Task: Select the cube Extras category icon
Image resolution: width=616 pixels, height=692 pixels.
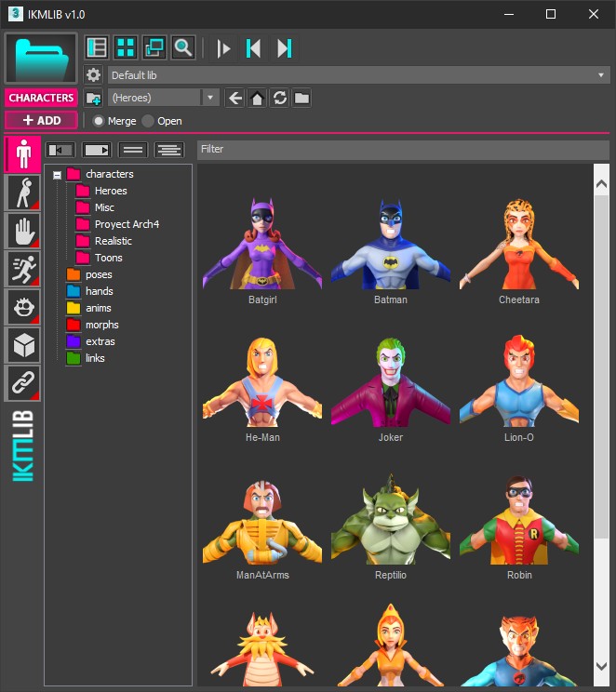Action: click(22, 345)
